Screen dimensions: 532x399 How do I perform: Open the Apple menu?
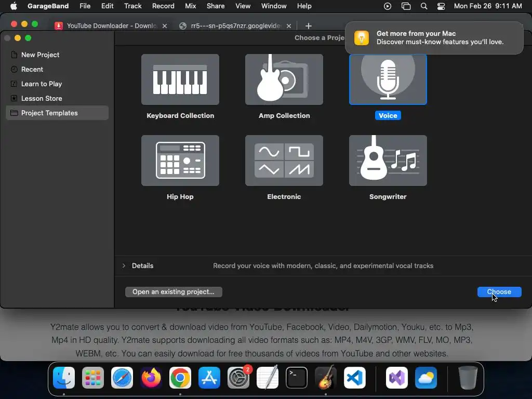click(x=14, y=6)
